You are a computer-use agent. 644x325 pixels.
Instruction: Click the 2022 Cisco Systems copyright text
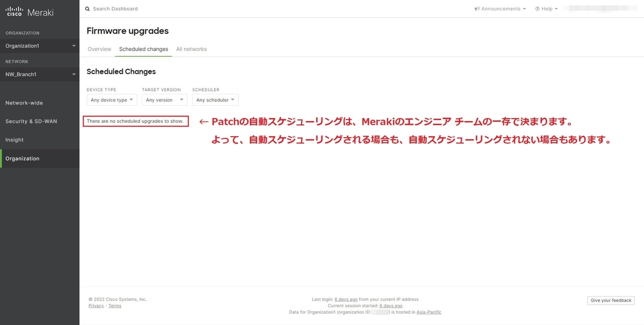[x=118, y=299]
